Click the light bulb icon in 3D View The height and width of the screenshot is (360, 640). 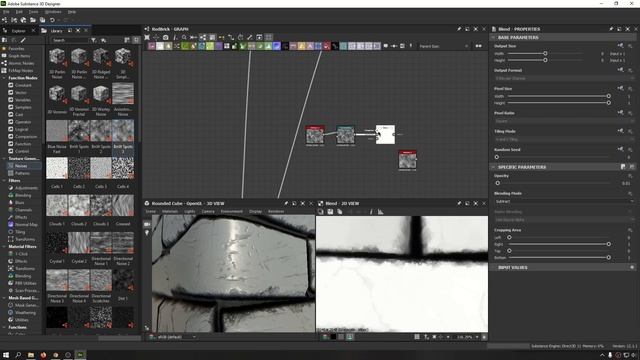(147, 233)
